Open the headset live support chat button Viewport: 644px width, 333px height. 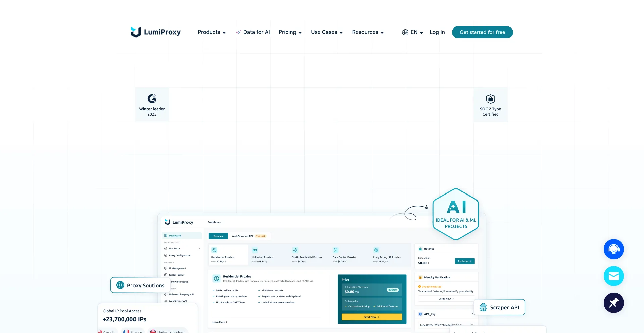[613, 249]
